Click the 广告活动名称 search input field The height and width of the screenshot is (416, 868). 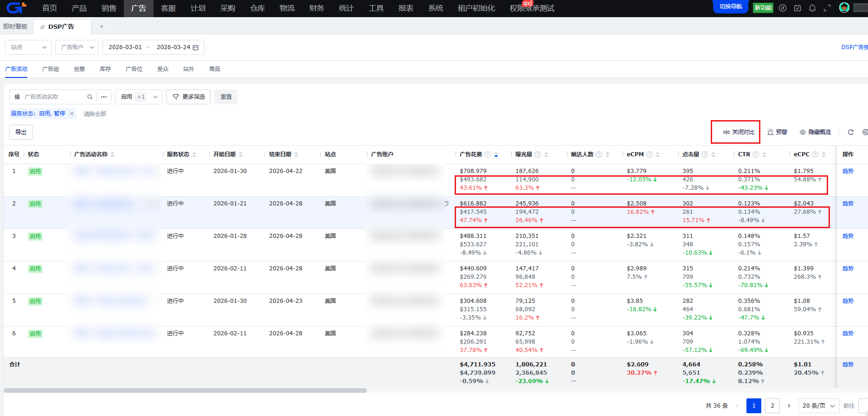pos(53,97)
